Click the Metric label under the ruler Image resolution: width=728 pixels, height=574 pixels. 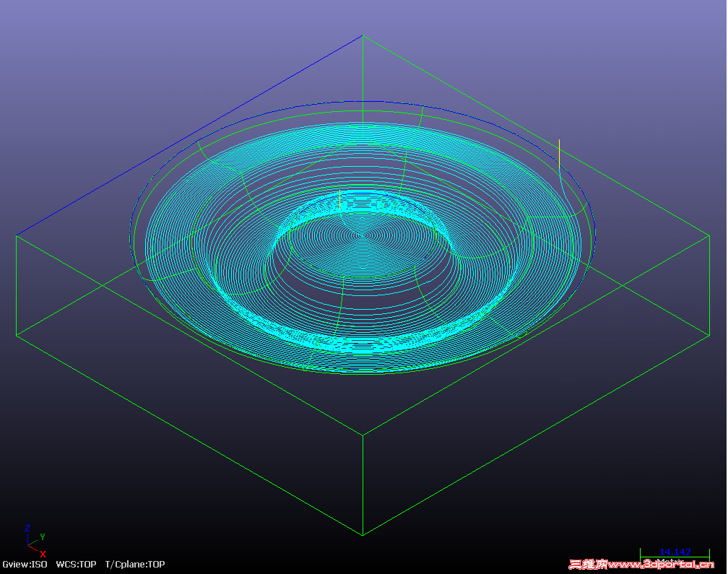pyautogui.click(x=669, y=561)
